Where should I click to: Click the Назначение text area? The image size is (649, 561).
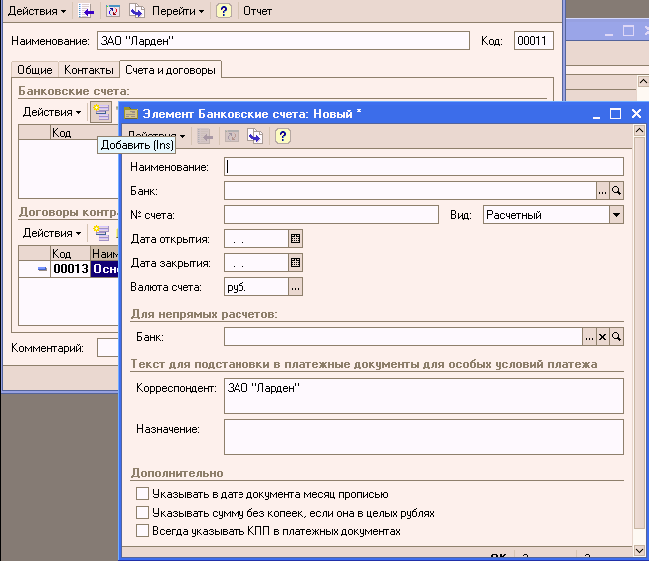423,436
